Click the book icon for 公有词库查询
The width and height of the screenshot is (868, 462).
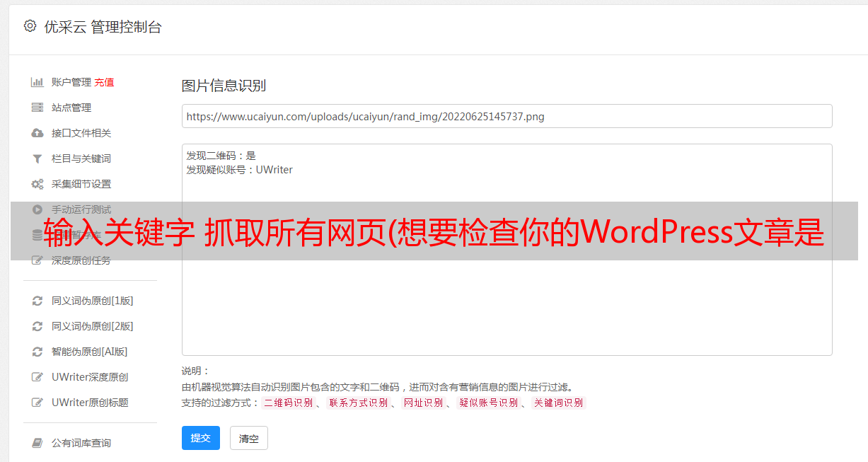tap(37, 443)
